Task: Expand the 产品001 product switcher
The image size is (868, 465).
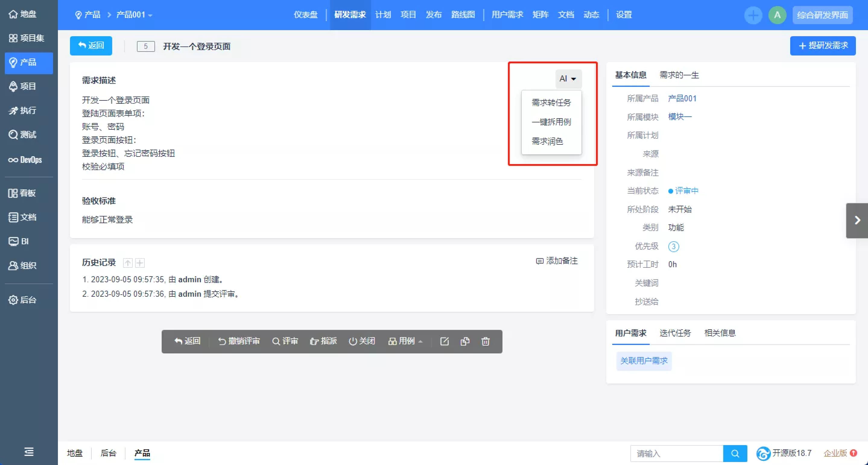Action: [x=134, y=15]
